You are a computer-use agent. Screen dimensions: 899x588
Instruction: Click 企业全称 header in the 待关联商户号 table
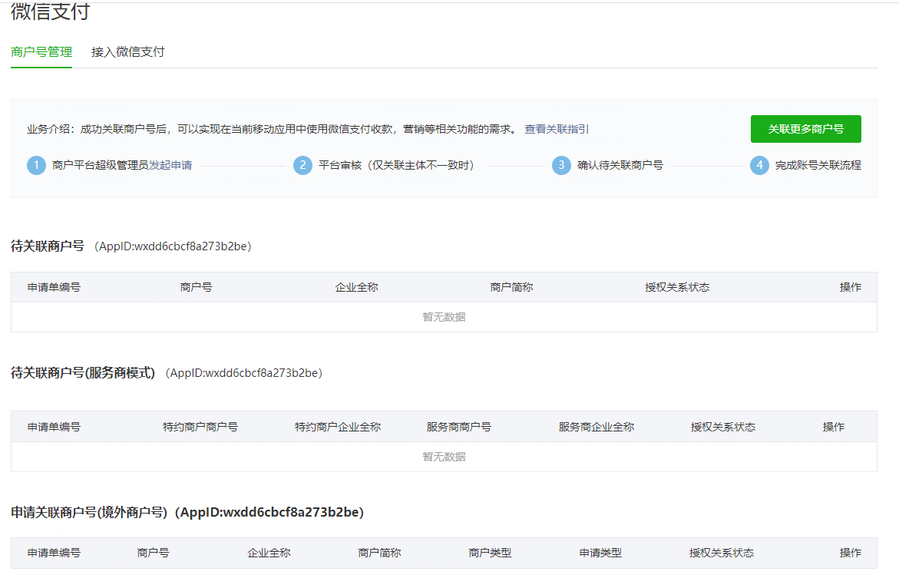[x=357, y=288]
